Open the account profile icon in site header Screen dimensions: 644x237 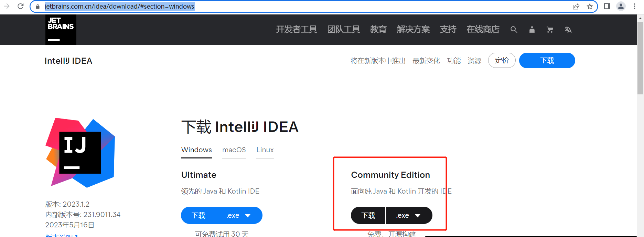532,30
